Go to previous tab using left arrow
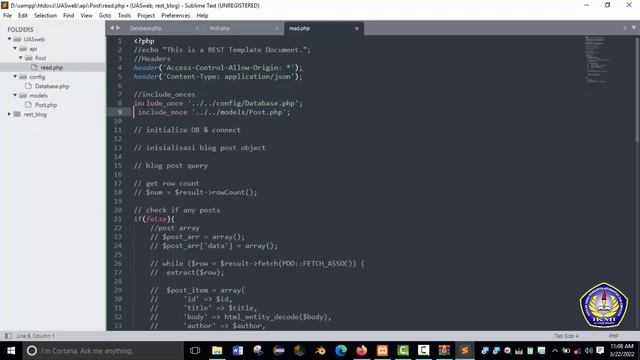This screenshot has height=360, width=640. click(x=112, y=28)
